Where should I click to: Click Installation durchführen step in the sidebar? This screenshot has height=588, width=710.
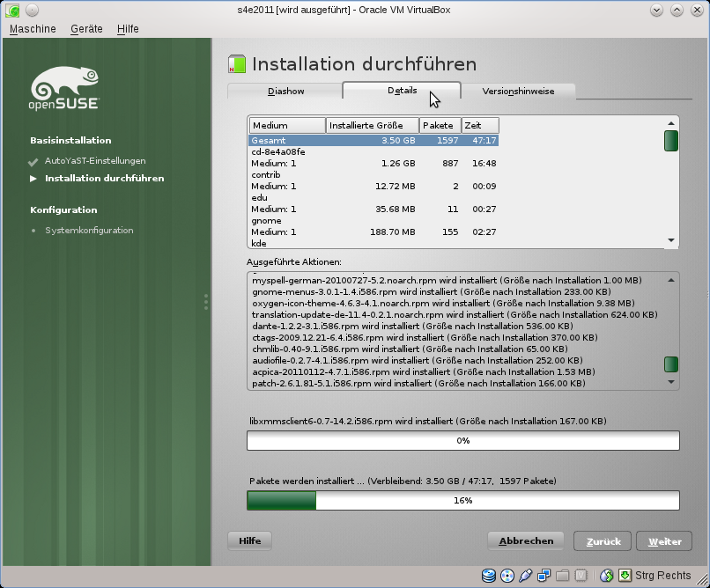coord(105,178)
